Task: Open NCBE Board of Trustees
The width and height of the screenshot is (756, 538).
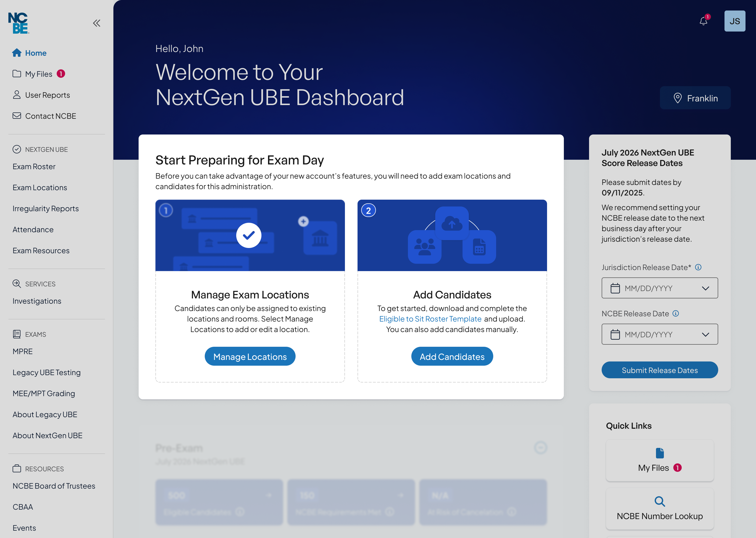Action: click(x=54, y=486)
